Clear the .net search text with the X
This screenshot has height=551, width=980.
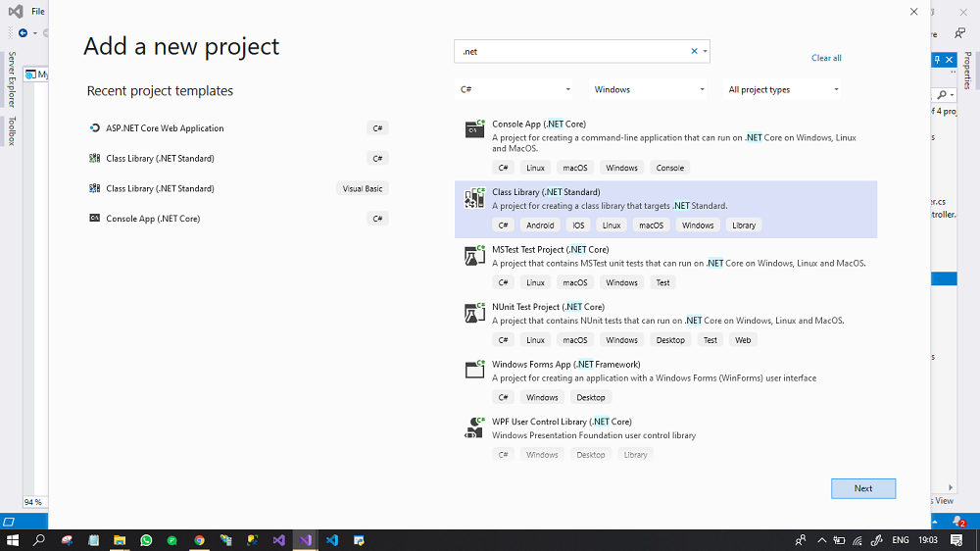point(694,51)
